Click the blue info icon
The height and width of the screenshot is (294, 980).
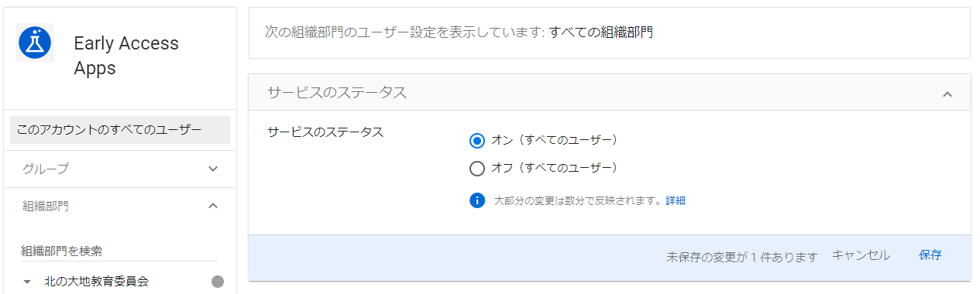(x=477, y=201)
